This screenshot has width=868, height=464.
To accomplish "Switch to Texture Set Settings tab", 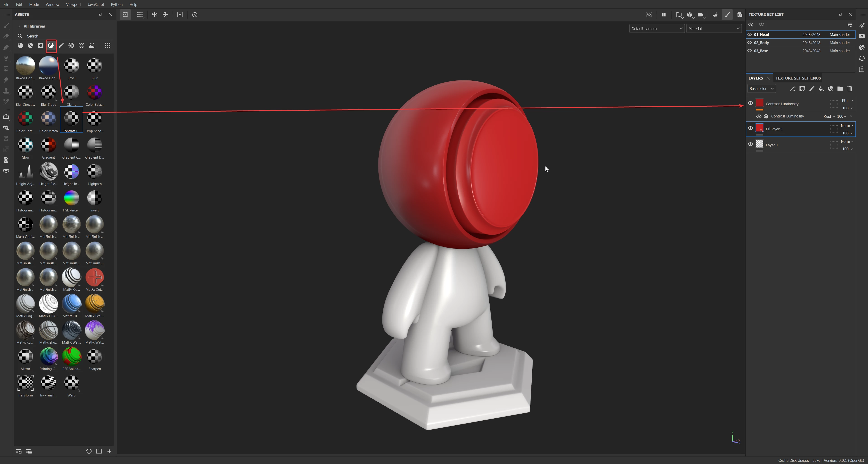I will [x=798, y=78].
